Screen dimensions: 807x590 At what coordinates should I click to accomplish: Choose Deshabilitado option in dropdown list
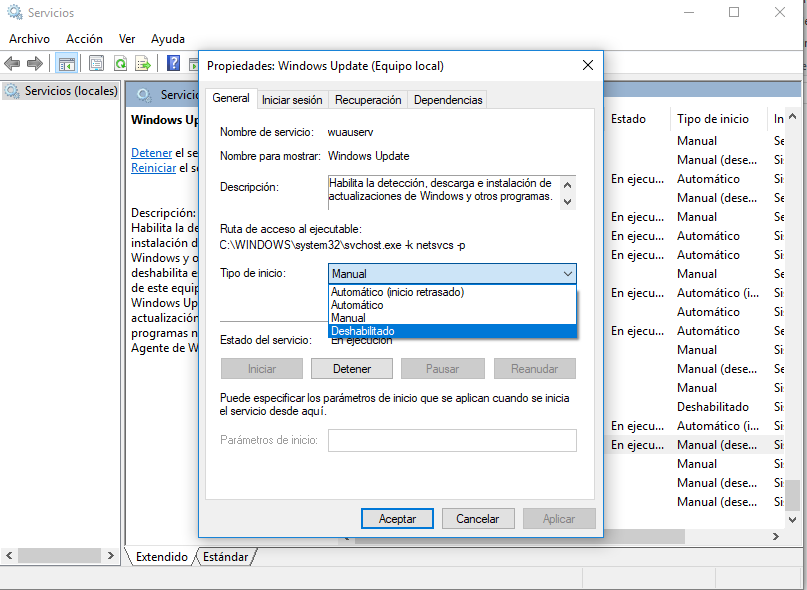[x=452, y=331]
